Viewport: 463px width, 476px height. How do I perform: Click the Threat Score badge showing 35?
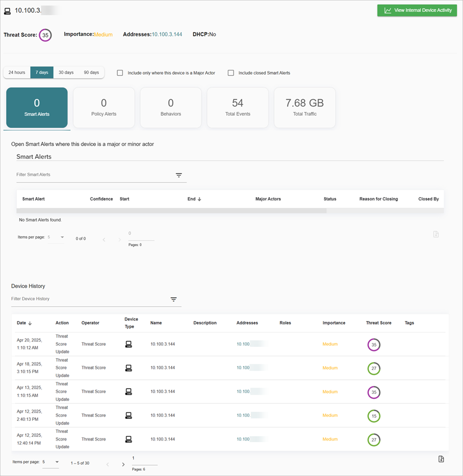44,35
